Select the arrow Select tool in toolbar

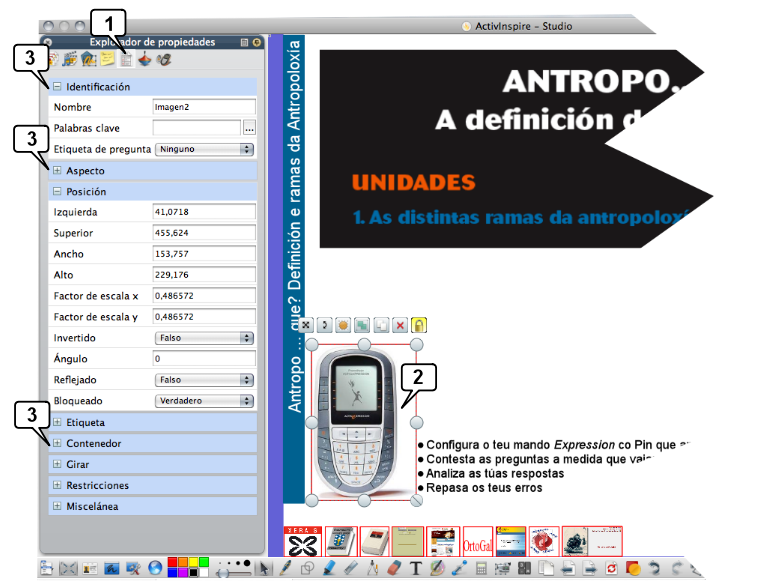point(264,569)
